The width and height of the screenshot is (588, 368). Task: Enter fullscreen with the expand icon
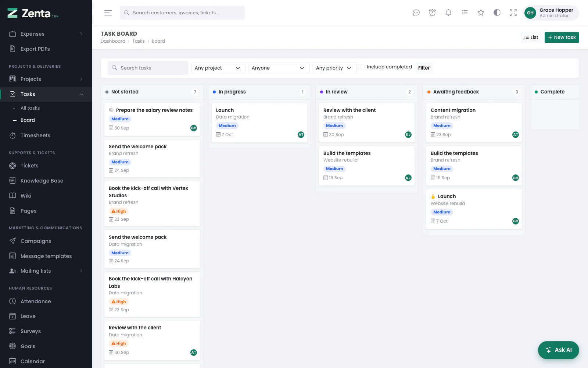[x=513, y=13]
